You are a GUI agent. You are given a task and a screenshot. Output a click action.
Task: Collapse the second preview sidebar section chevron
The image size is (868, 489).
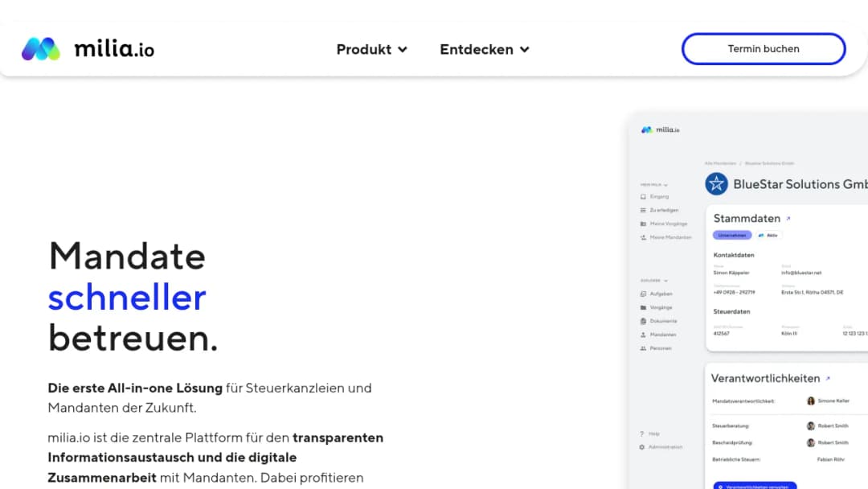[666, 281]
